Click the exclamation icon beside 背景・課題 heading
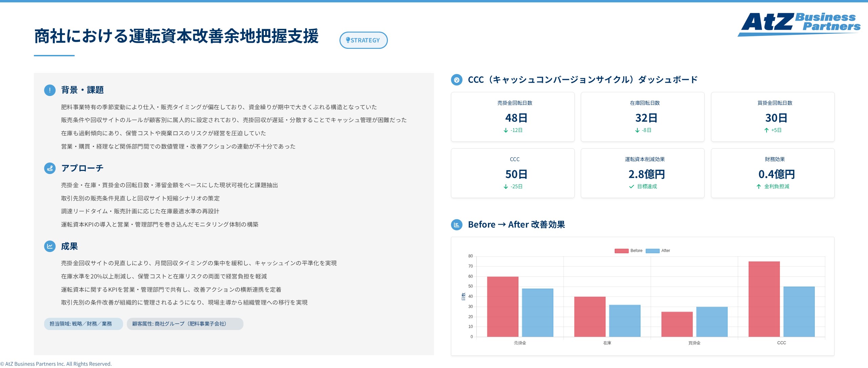The image size is (868, 368). click(50, 90)
